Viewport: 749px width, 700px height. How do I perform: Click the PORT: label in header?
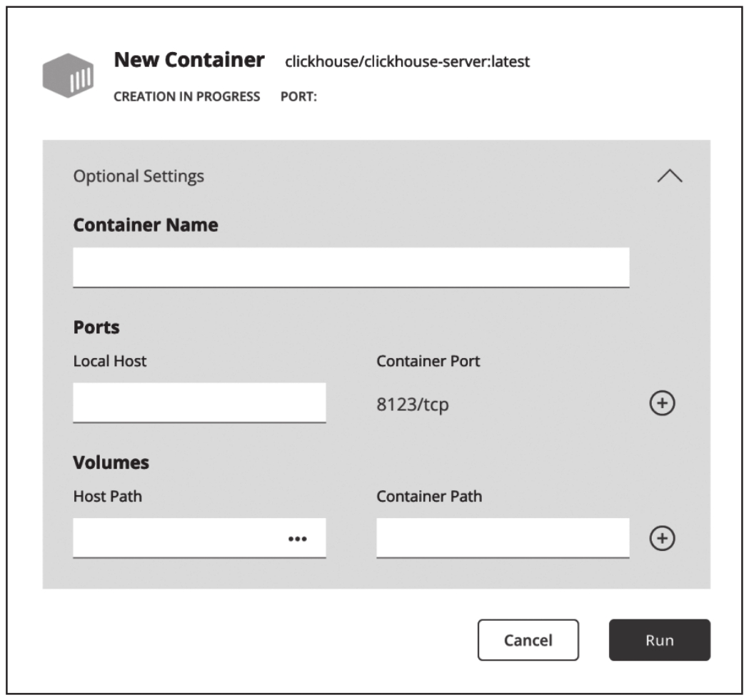[x=298, y=96]
